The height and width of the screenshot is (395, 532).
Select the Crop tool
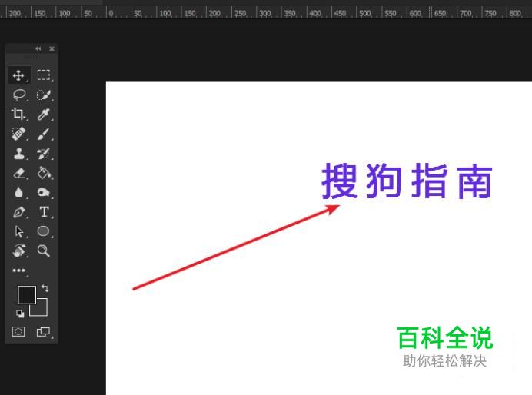click(18, 115)
